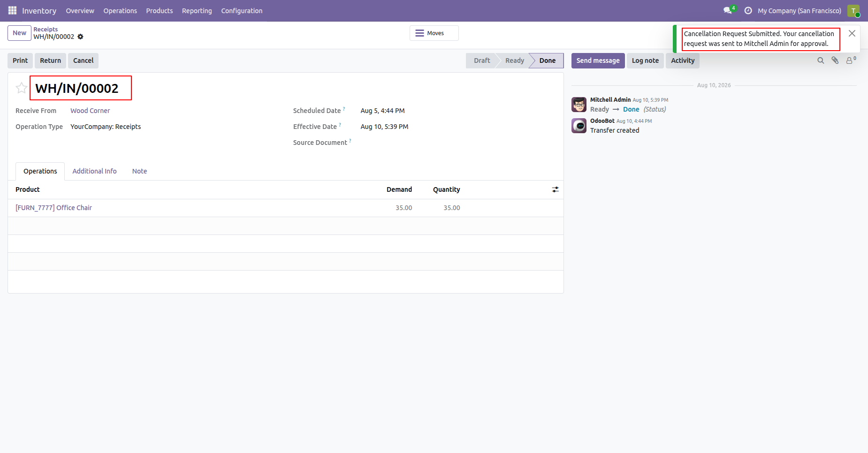Dismiss the cancellation request notification

(852, 33)
